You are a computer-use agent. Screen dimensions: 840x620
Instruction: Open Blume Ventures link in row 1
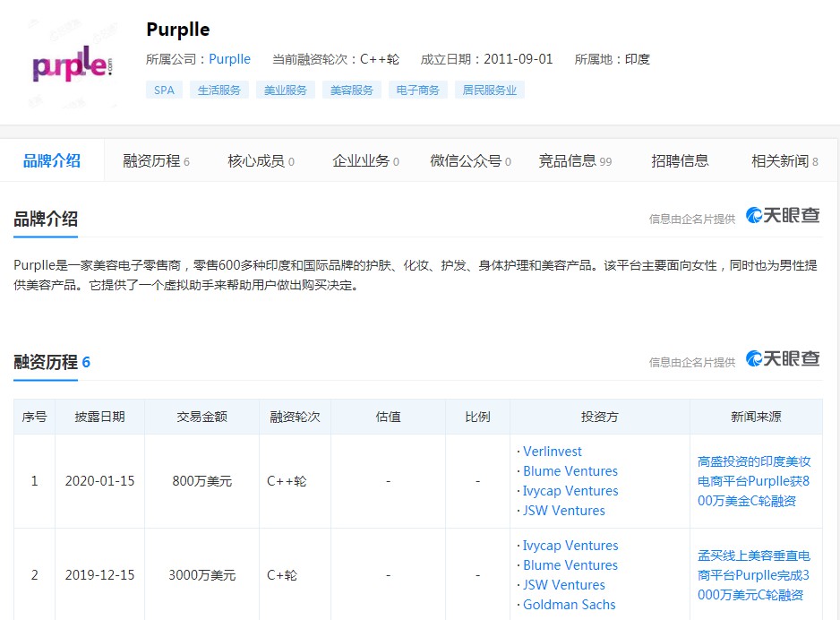570,471
